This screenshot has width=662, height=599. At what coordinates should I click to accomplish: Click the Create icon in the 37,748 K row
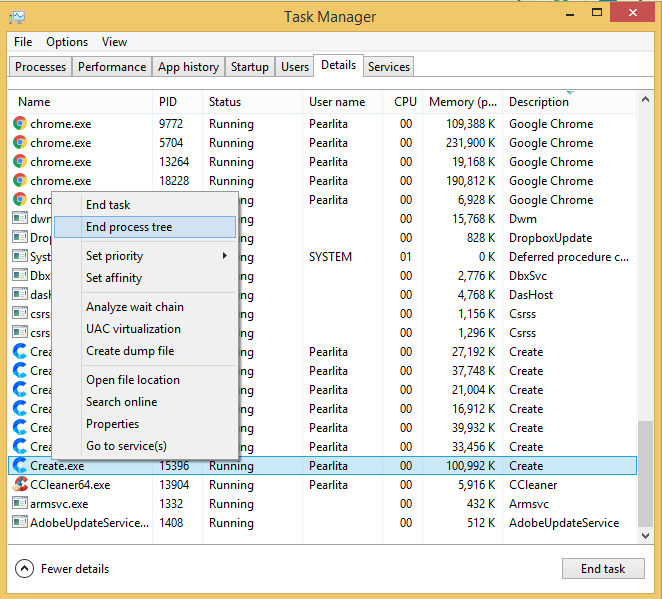point(20,370)
